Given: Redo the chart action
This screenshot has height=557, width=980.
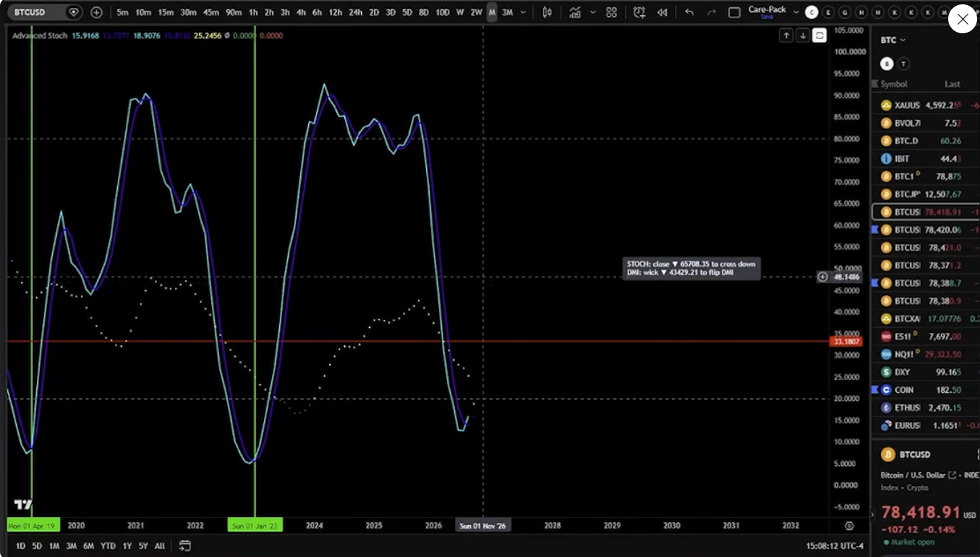Looking at the screenshot, I should click(712, 12).
